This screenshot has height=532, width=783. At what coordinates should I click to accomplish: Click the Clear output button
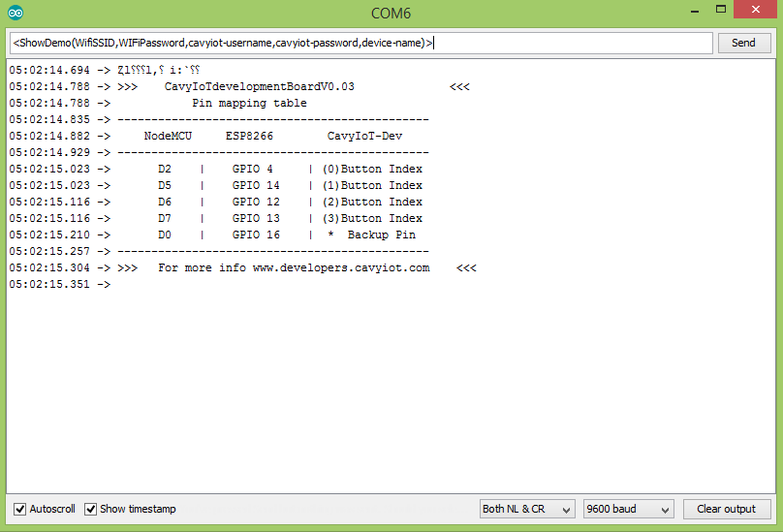[x=727, y=509]
